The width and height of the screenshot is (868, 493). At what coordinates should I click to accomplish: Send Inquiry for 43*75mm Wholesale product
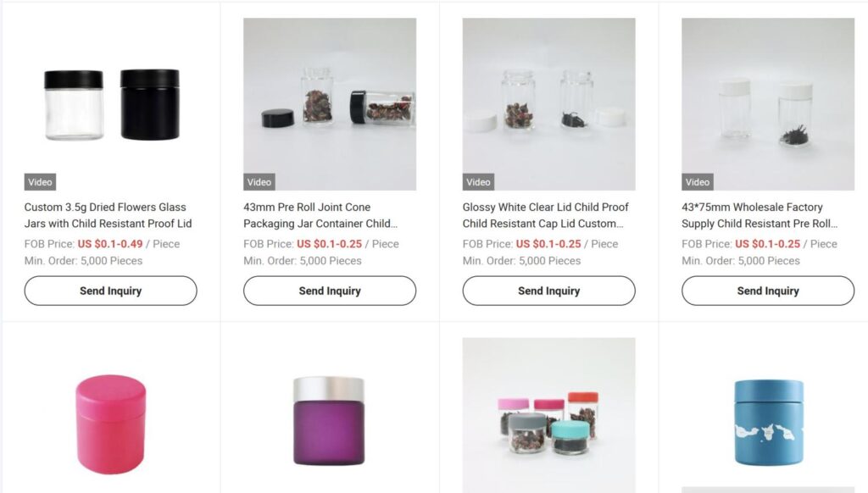click(x=768, y=291)
